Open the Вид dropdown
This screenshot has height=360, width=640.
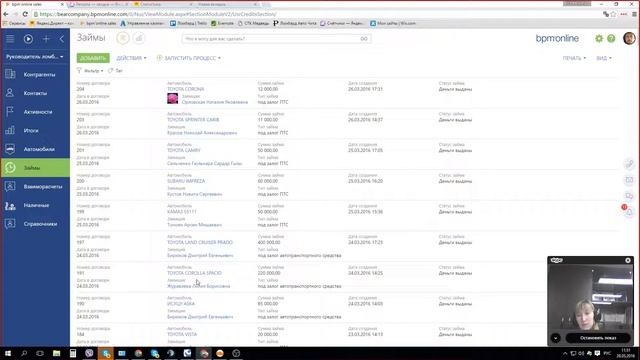604,58
